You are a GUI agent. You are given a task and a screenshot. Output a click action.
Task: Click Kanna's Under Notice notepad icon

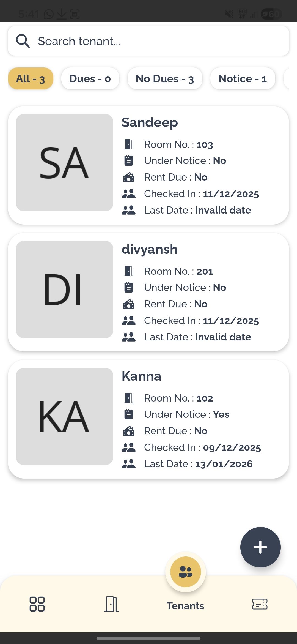pyautogui.click(x=129, y=414)
